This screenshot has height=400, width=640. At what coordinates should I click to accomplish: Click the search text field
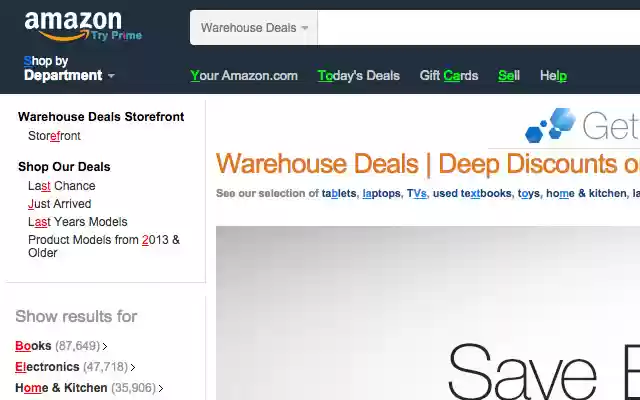click(478, 28)
